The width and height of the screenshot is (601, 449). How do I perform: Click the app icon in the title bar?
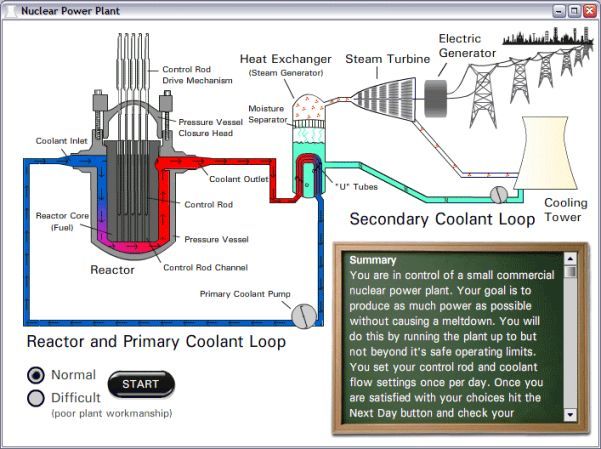tap(10, 11)
